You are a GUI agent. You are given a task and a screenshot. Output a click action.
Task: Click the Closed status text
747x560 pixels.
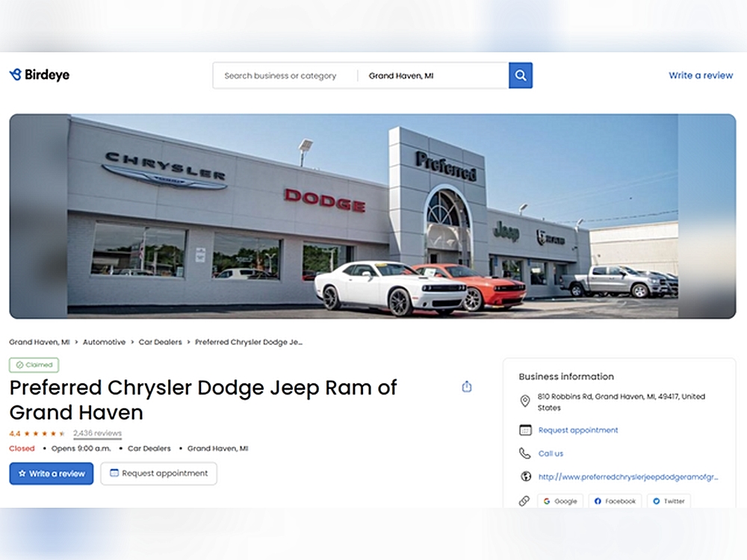tap(22, 449)
